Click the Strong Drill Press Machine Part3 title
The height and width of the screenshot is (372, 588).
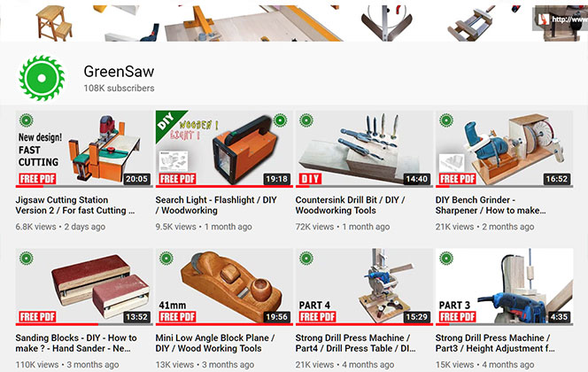495,343
